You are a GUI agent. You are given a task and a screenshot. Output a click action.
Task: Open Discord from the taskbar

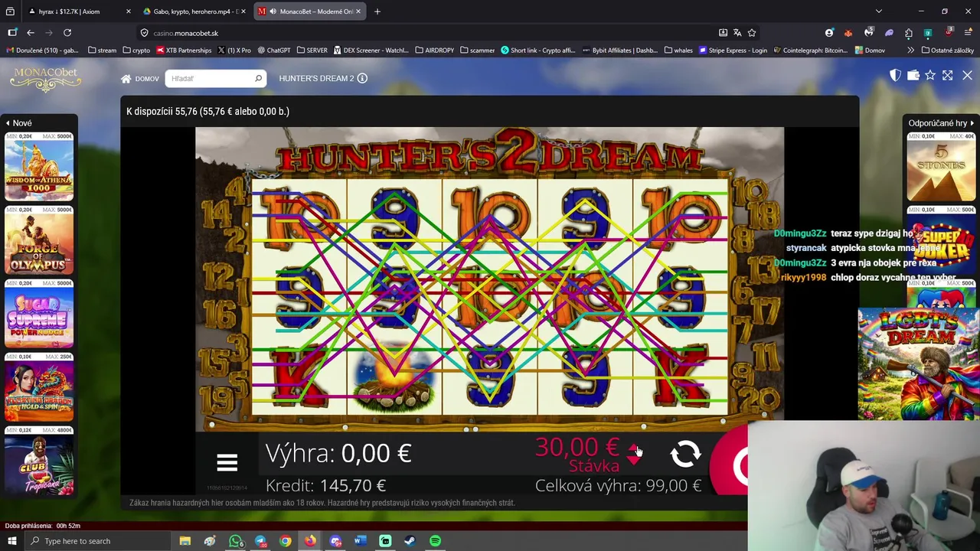click(335, 541)
